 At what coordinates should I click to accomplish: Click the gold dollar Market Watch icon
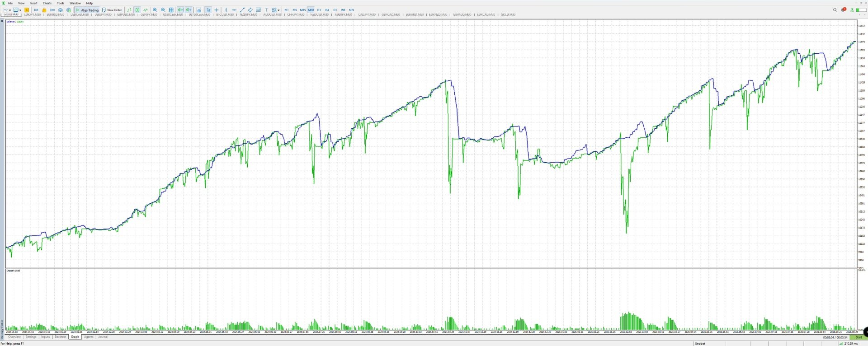coord(27,10)
